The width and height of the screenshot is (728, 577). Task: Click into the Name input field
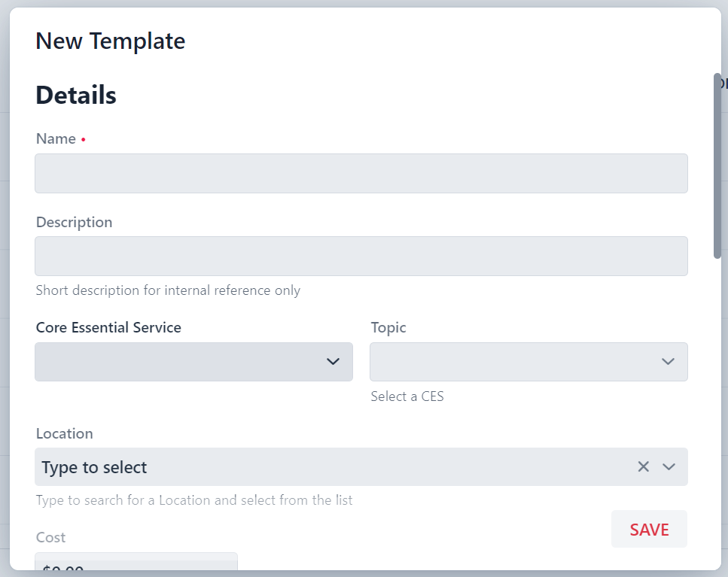pyautogui.click(x=361, y=174)
